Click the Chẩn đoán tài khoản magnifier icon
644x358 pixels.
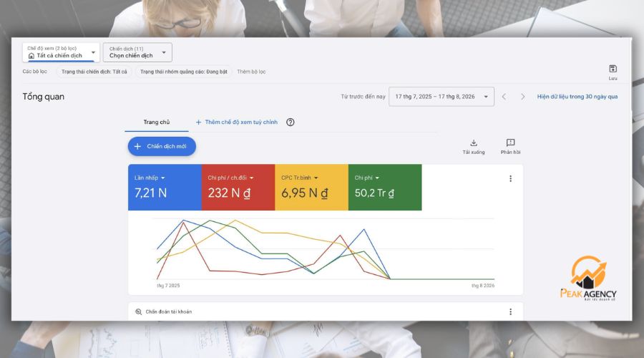coord(138,311)
